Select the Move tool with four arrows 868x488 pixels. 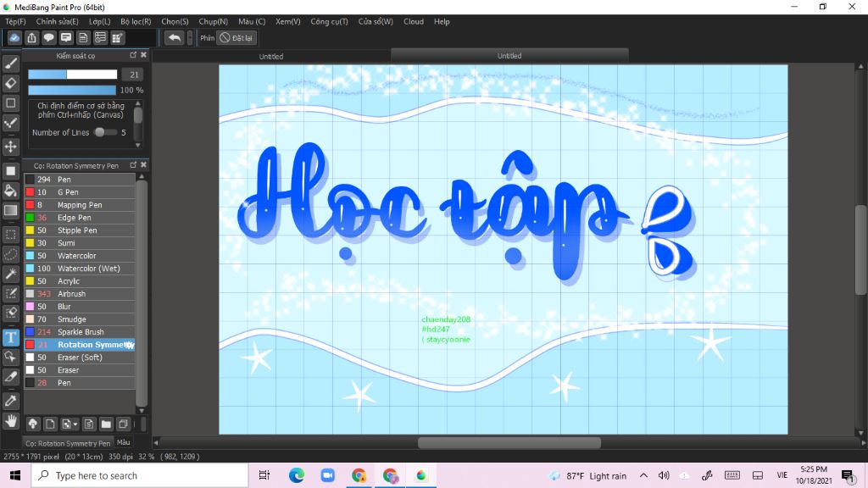coord(10,147)
